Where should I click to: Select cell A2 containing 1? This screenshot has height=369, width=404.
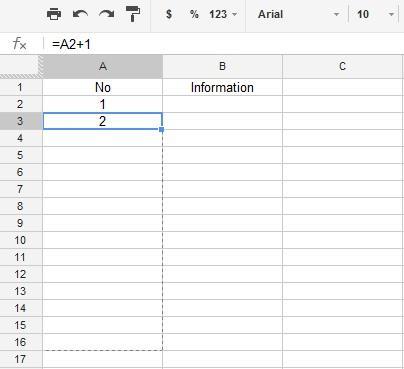103,104
